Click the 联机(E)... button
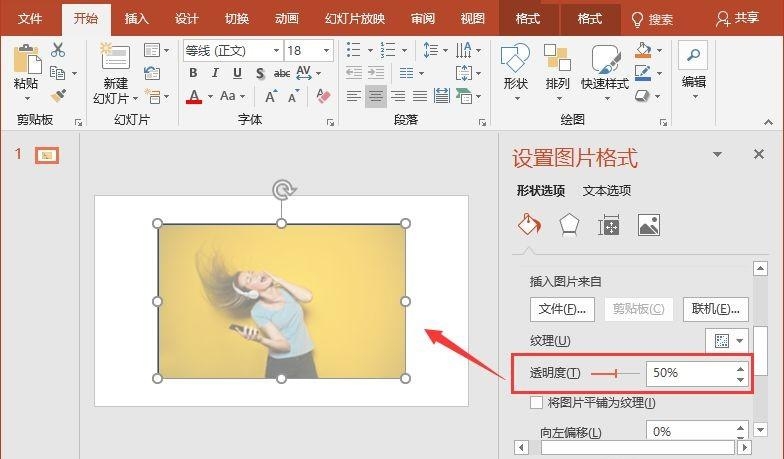Image resolution: width=784 pixels, height=459 pixels. pos(715,309)
